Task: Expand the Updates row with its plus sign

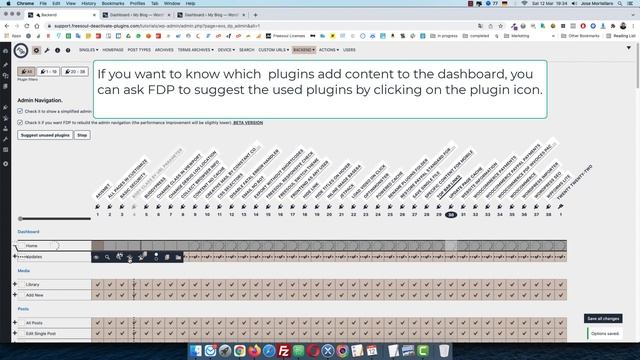Action: click(15, 256)
